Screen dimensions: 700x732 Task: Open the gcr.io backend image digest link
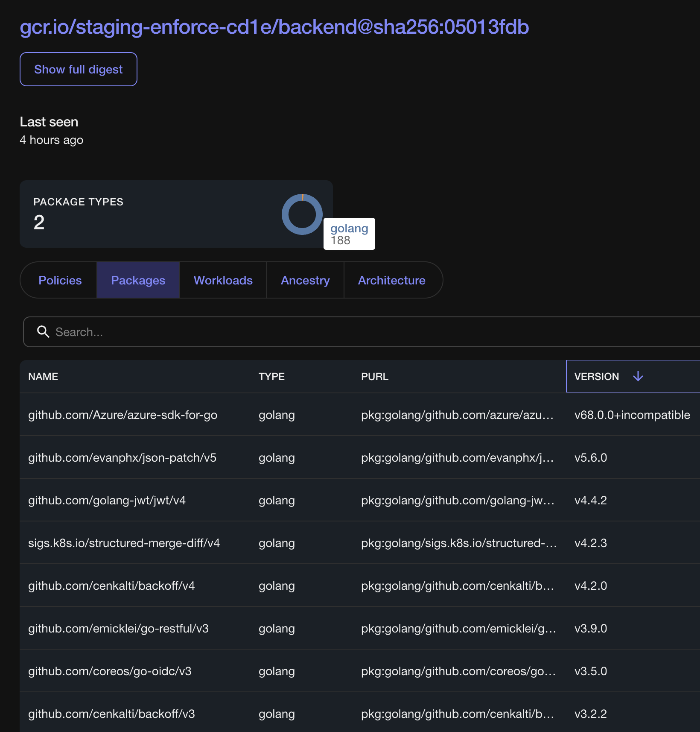(274, 27)
